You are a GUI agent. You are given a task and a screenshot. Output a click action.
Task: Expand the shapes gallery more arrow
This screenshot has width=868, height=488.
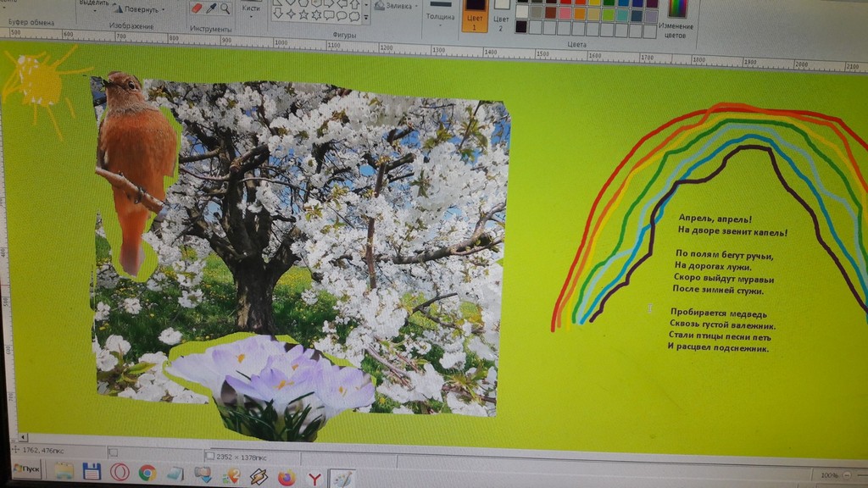(366, 16)
